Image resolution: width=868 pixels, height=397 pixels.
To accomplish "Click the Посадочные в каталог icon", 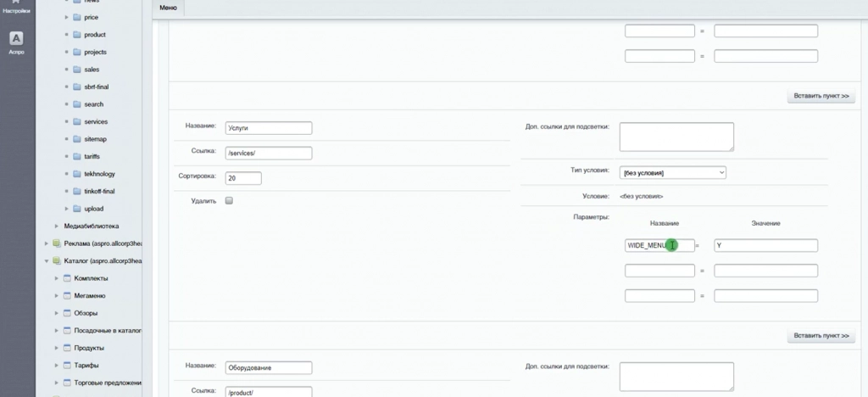I will click(67, 331).
